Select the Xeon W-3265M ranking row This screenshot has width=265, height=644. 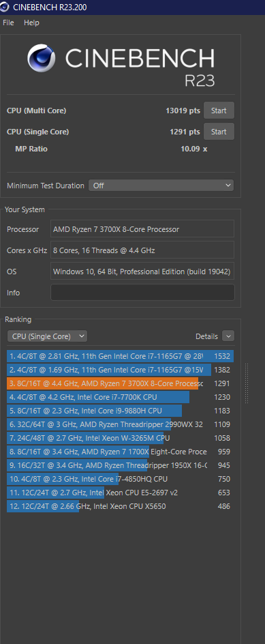click(x=120, y=438)
